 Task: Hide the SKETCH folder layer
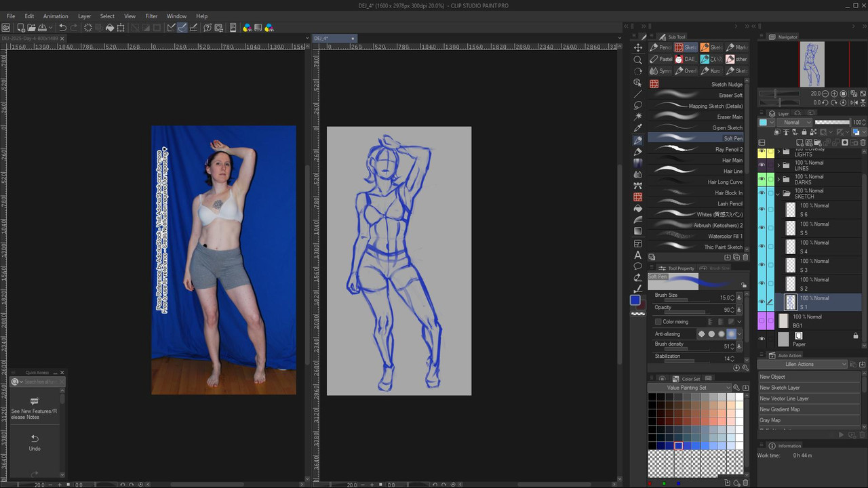pyautogui.click(x=762, y=193)
